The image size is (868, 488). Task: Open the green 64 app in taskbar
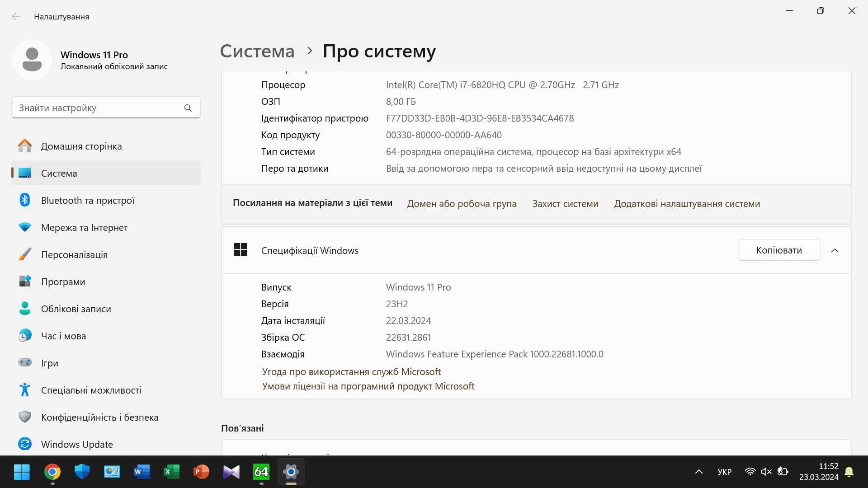[x=261, y=472]
